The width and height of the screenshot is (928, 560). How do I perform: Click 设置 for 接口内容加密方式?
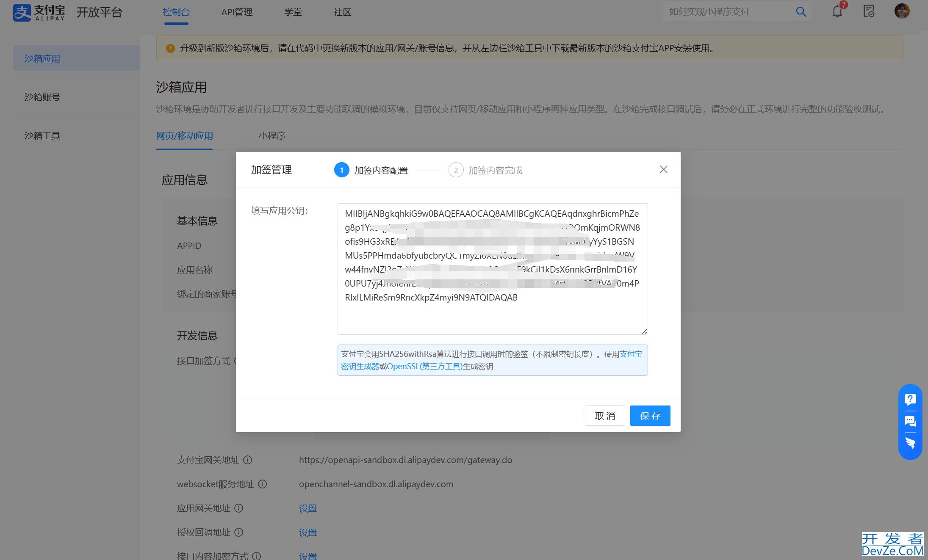308,556
